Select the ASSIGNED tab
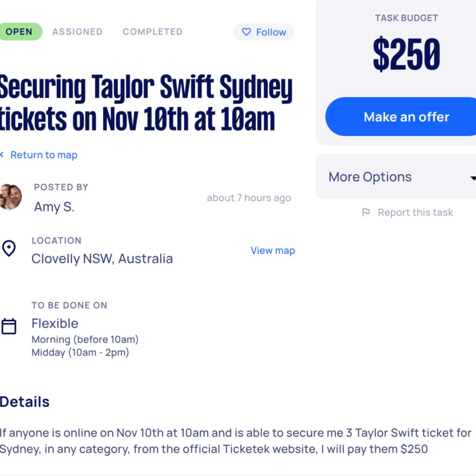The image size is (476, 476). pyautogui.click(x=78, y=32)
